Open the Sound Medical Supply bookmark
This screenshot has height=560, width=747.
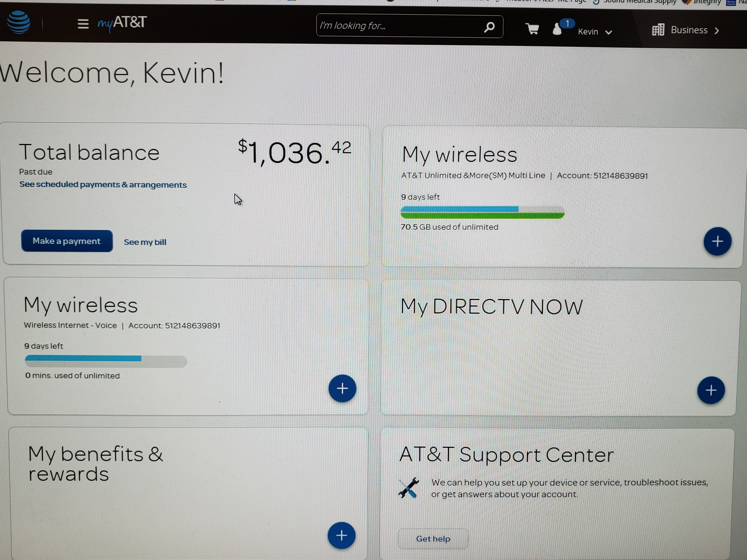click(635, 2)
